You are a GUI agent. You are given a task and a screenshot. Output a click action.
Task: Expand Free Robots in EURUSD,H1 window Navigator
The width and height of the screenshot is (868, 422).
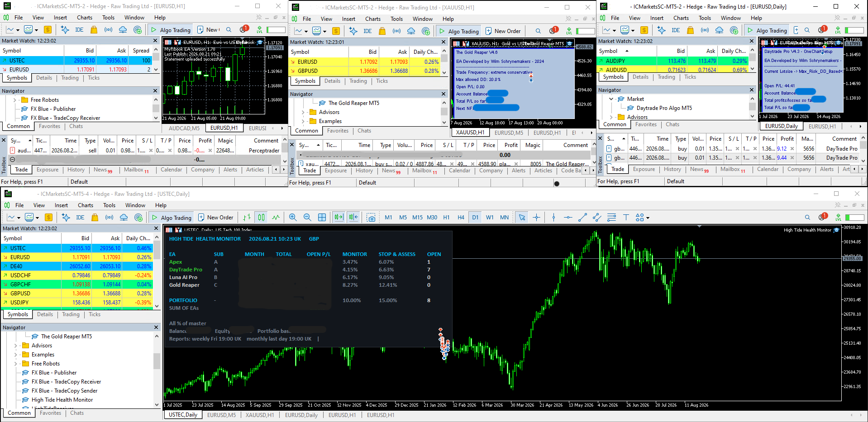15,100
